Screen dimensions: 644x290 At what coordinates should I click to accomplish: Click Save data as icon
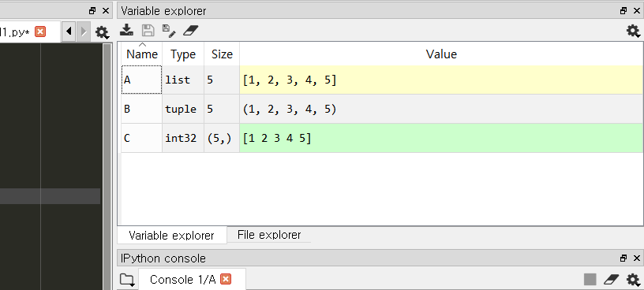169,30
